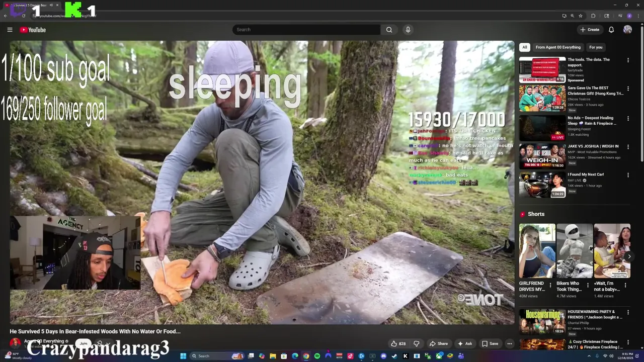Viewport: 644px width, 362px height.
Task: Open Agent 00 Everything channel avatar
Action: click(15, 343)
